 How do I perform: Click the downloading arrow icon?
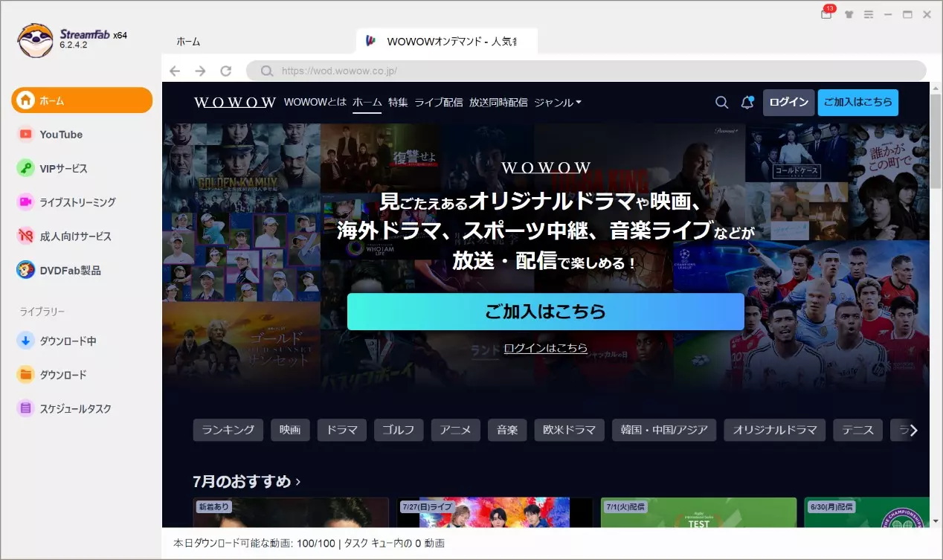[x=26, y=341]
